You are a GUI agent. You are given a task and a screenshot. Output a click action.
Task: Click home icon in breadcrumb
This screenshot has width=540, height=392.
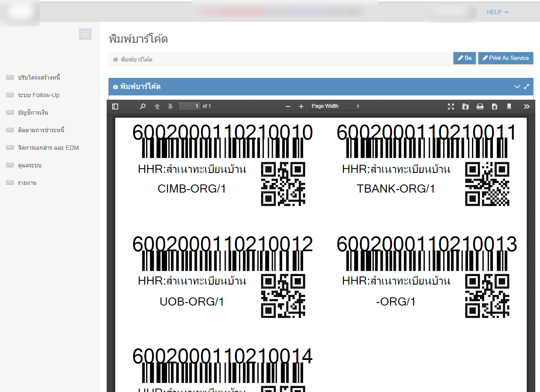tap(115, 59)
